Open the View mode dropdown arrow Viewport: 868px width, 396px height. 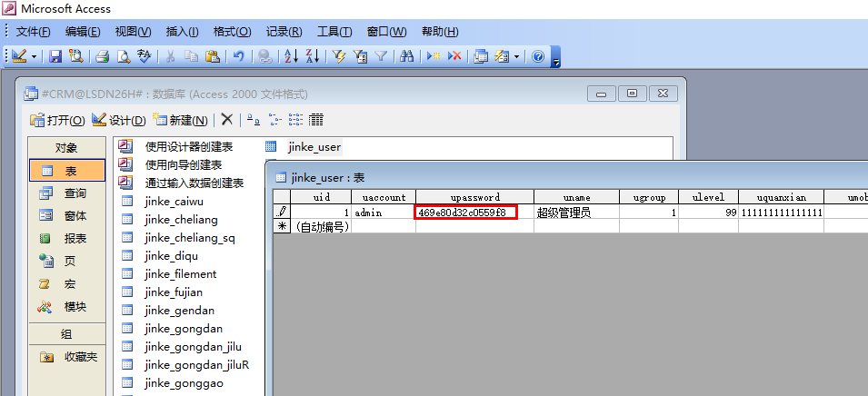pos(34,56)
